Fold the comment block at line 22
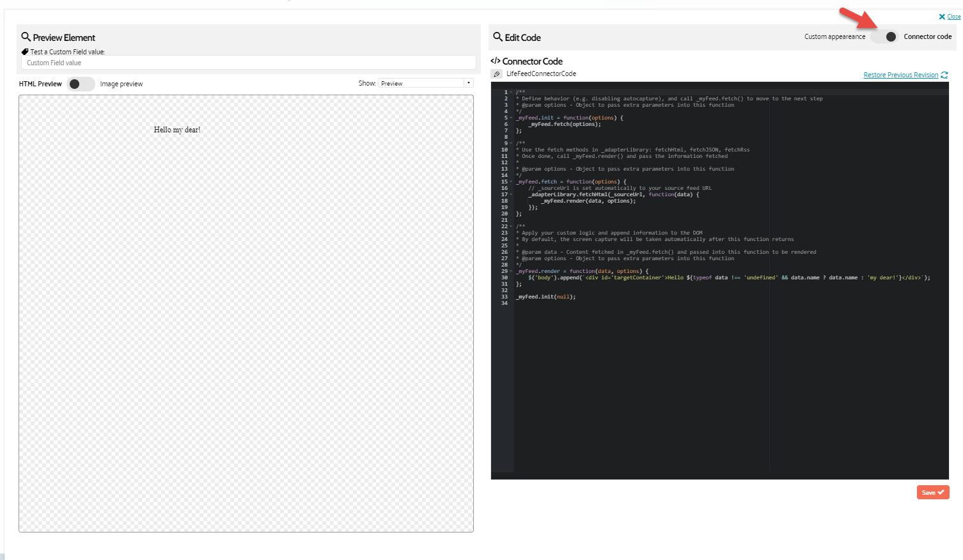This screenshot has height=560, width=963. click(511, 227)
